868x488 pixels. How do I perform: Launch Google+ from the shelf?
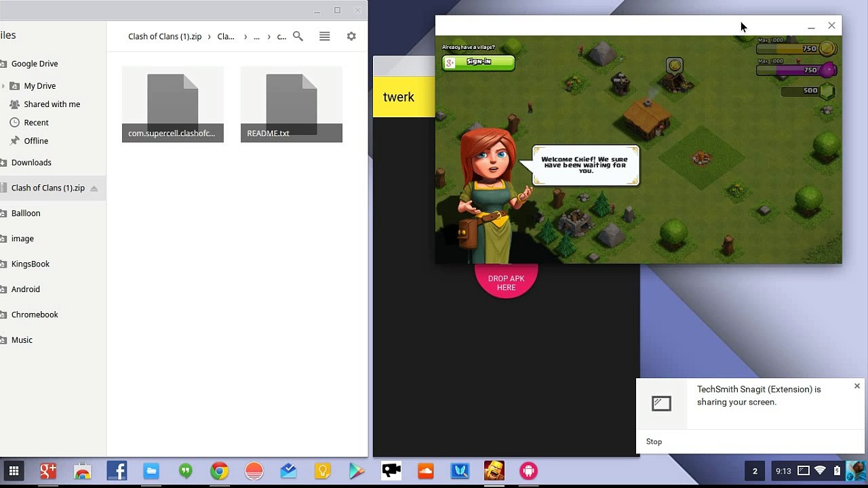tap(48, 470)
